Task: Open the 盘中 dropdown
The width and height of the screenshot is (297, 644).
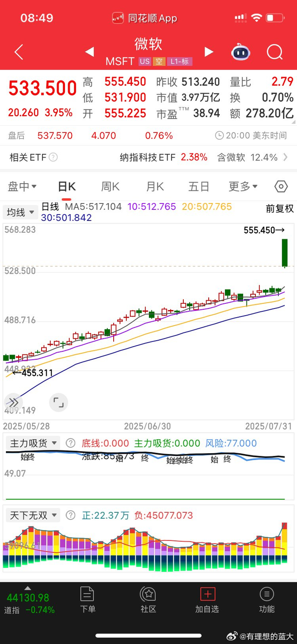Action: [x=22, y=186]
